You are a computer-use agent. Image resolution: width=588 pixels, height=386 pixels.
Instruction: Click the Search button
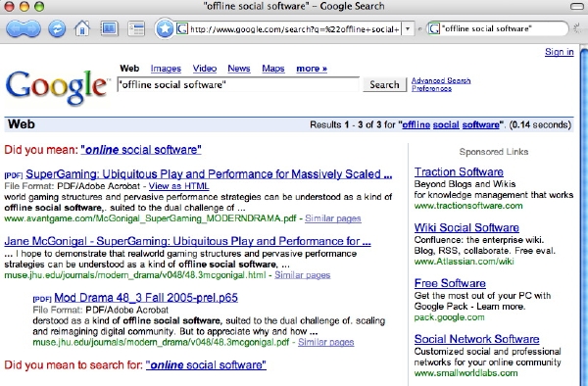click(384, 84)
